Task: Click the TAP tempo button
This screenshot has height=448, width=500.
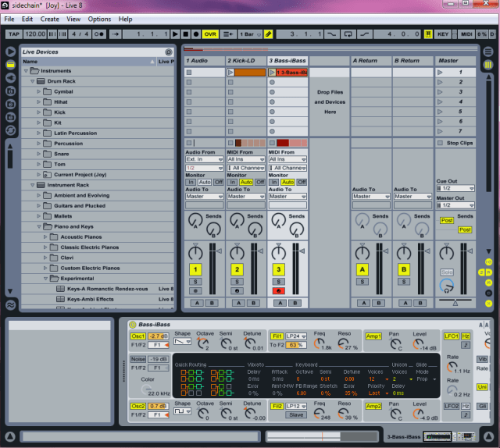Action: [13, 34]
